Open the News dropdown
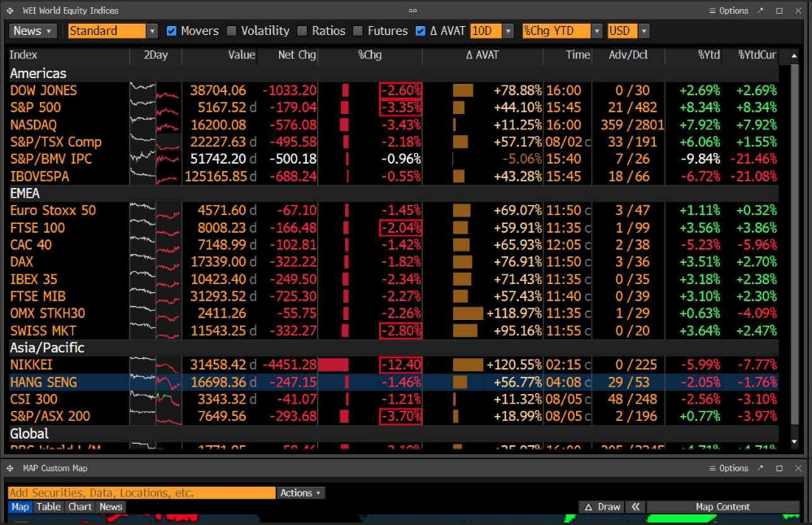Screen dimensions: 812x525 pyautogui.click(x=33, y=31)
